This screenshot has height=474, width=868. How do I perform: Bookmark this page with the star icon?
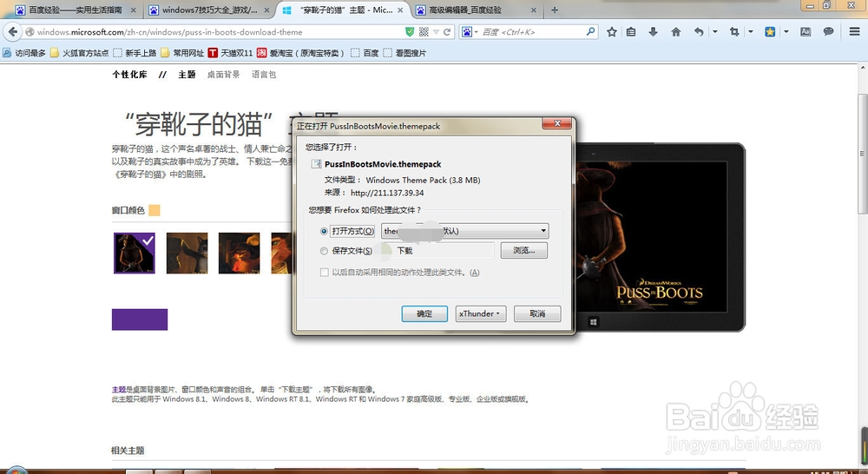click(x=611, y=32)
